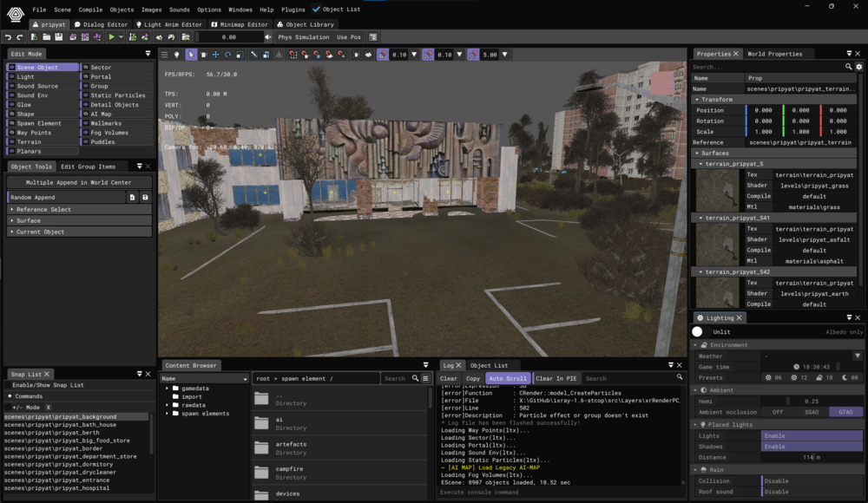The height and width of the screenshot is (503, 868).
Task: Click the Phys Simulation button
Action: tap(303, 37)
